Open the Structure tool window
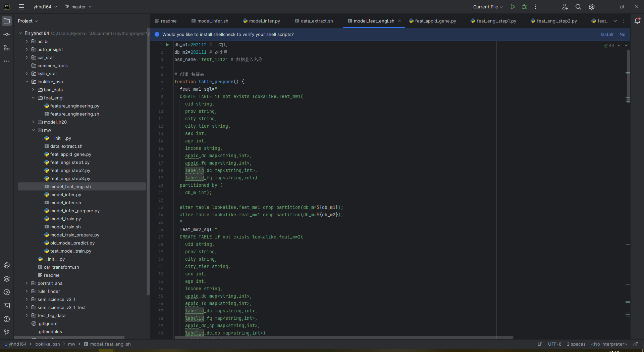The width and height of the screenshot is (644, 352). pos(7,48)
